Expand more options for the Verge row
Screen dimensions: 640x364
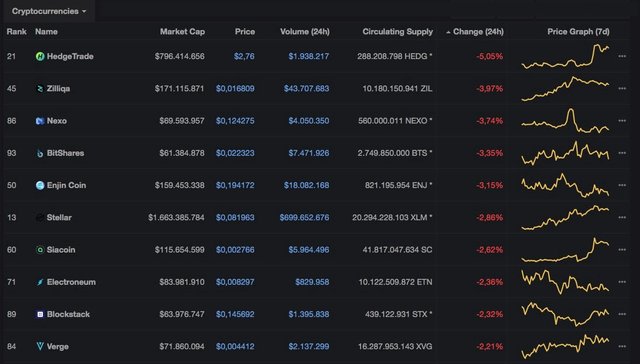(x=622, y=346)
